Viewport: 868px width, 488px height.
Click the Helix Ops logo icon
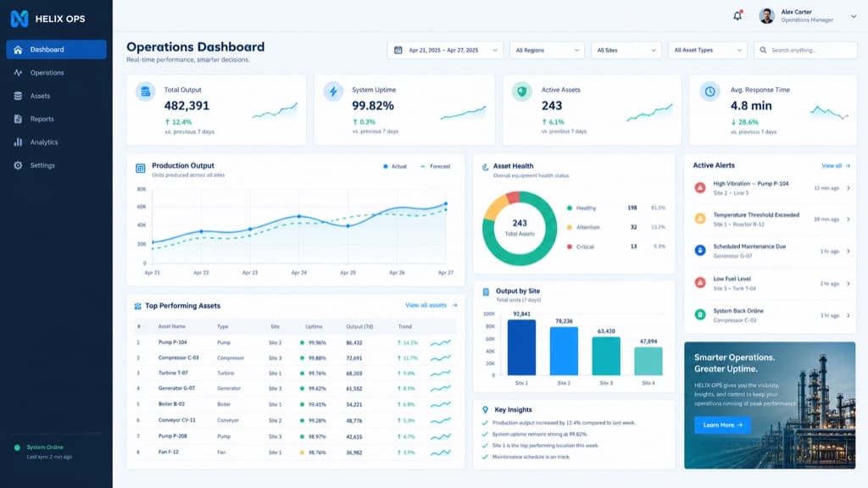[19, 19]
